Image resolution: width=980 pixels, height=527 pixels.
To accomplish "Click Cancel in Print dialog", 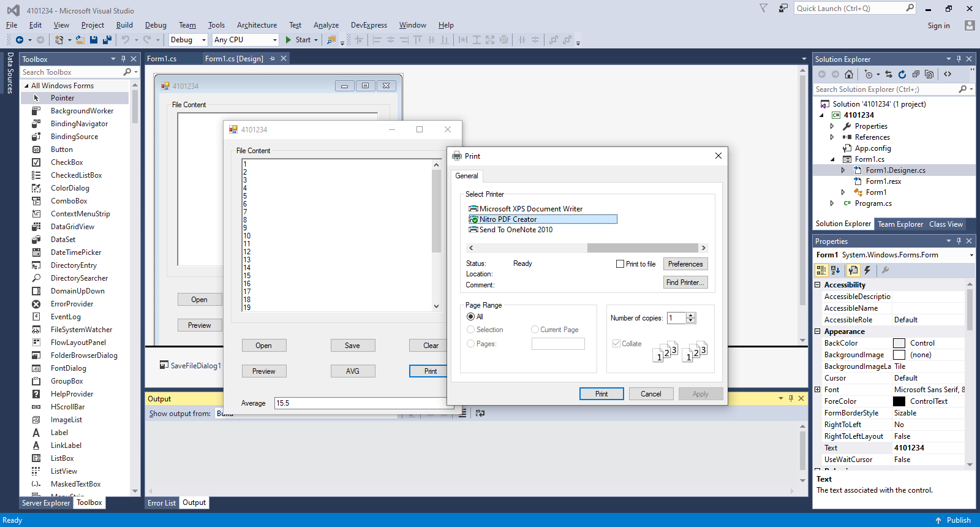I will coord(651,394).
